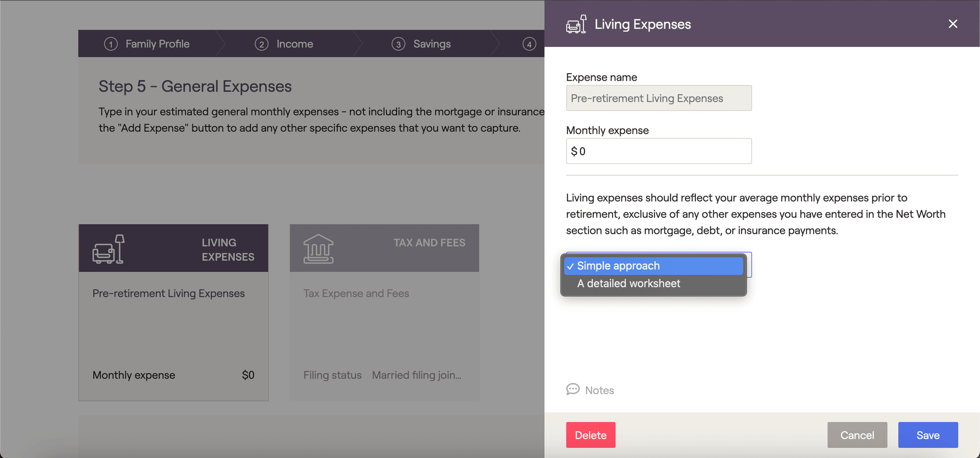
Task: Switch to the Savings step
Action: click(431, 44)
